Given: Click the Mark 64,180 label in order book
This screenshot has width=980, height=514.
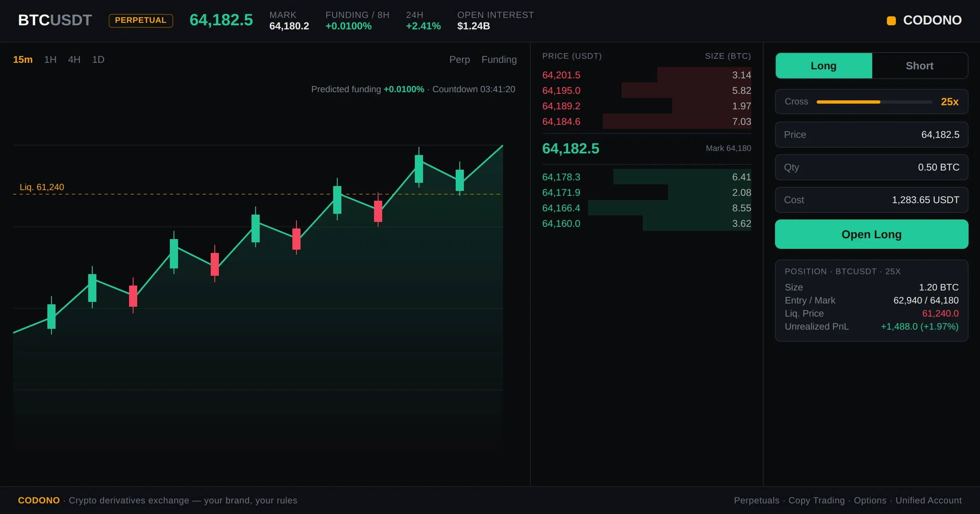Looking at the screenshot, I should point(728,148).
